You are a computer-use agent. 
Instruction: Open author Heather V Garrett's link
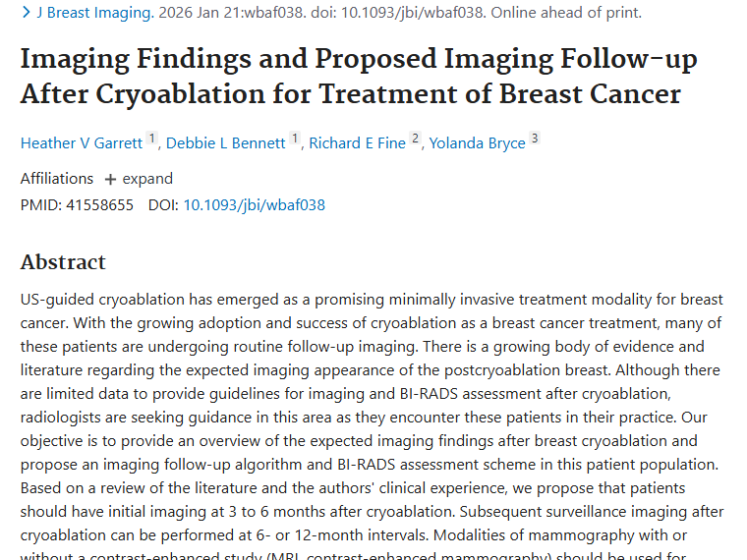tap(82, 143)
